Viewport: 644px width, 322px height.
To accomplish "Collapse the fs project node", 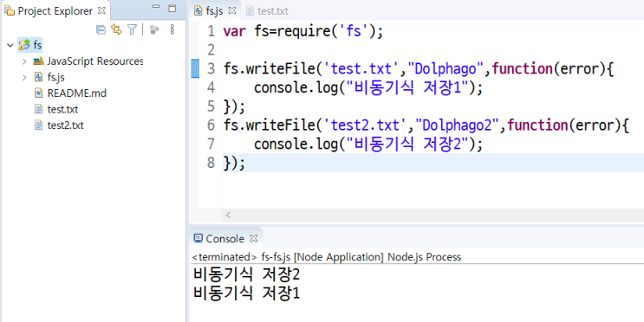I will click(10, 45).
